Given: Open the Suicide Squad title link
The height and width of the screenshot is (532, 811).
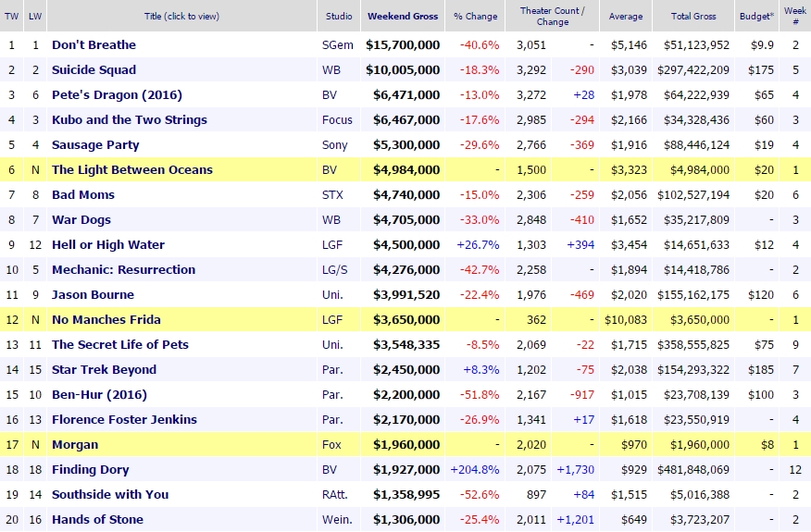Looking at the screenshot, I should 94,69.
